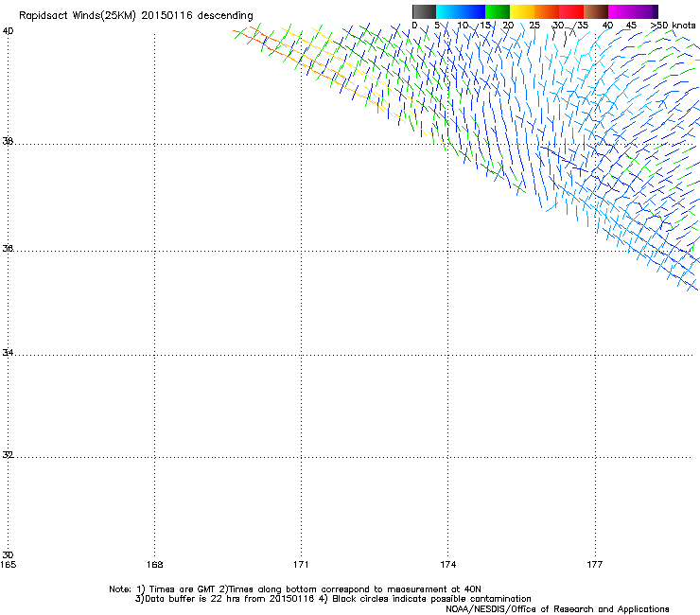Click the plot title 'Rapidsact Winds(25KM) 20150116 descending'
Viewport: 700px width, 615px height.
135,16
